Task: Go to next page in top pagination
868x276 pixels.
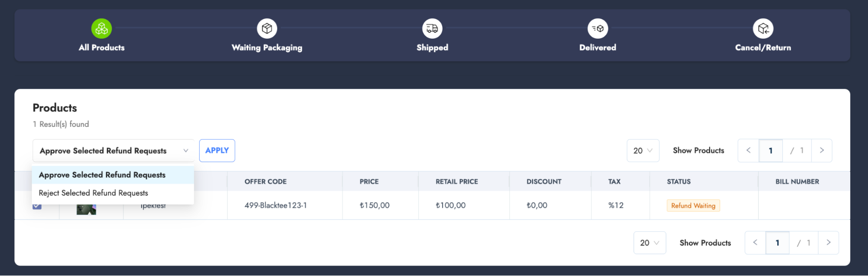Action: pyautogui.click(x=822, y=150)
